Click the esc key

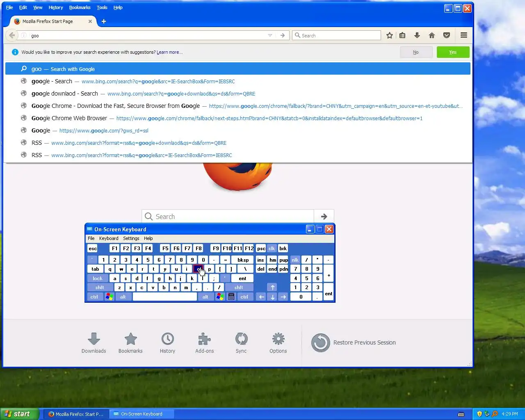pyautogui.click(x=93, y=249)
